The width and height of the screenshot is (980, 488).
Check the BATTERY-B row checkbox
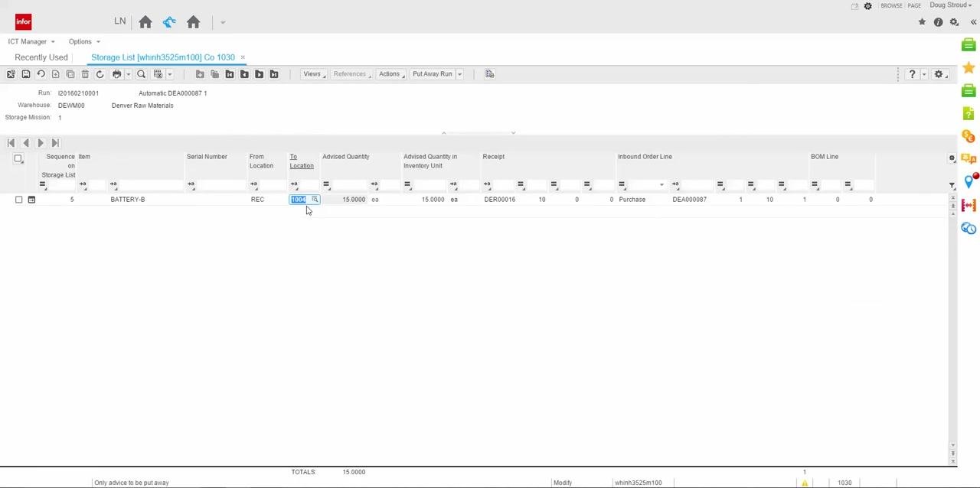point(18,200)
